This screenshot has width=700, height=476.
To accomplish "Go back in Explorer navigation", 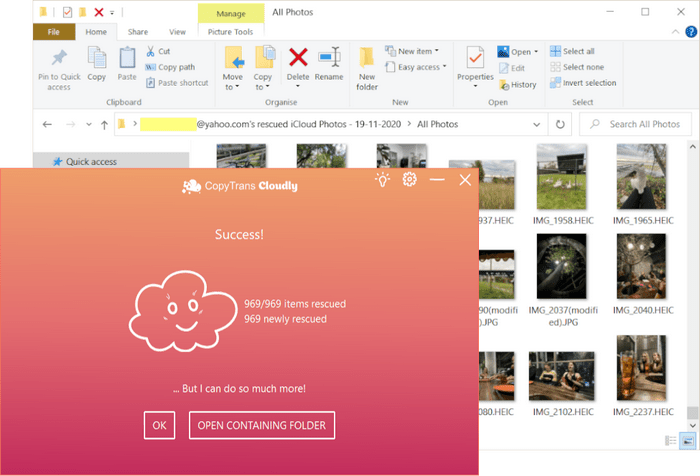I will coord(47,124).
